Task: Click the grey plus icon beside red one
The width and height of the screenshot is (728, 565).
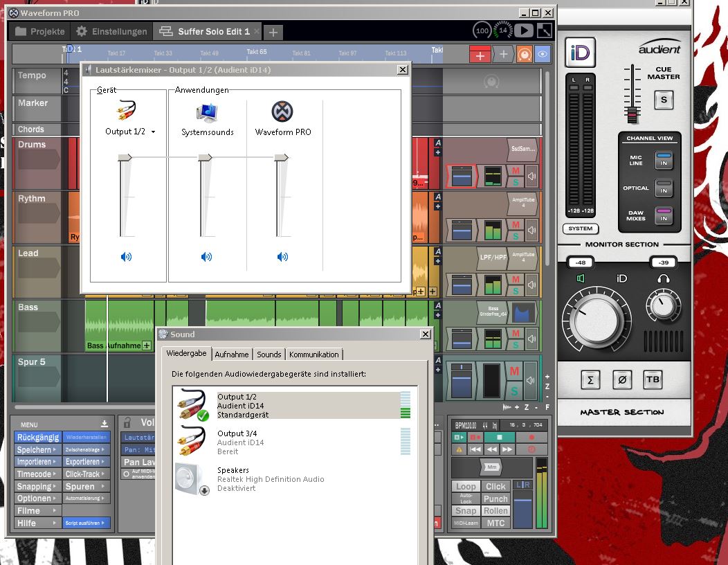Action: pyautogui.click(x=503, y=55)
